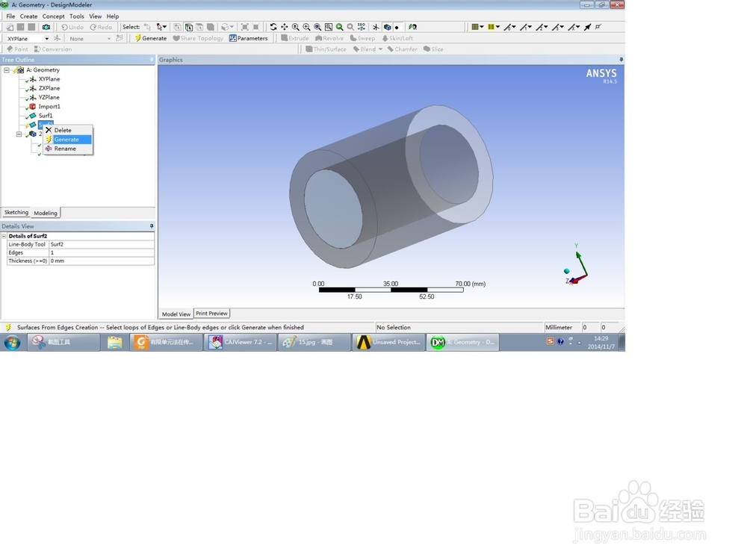The image size is (747, 560).
Task: Open the Tools menu
Action: point(77,16)
